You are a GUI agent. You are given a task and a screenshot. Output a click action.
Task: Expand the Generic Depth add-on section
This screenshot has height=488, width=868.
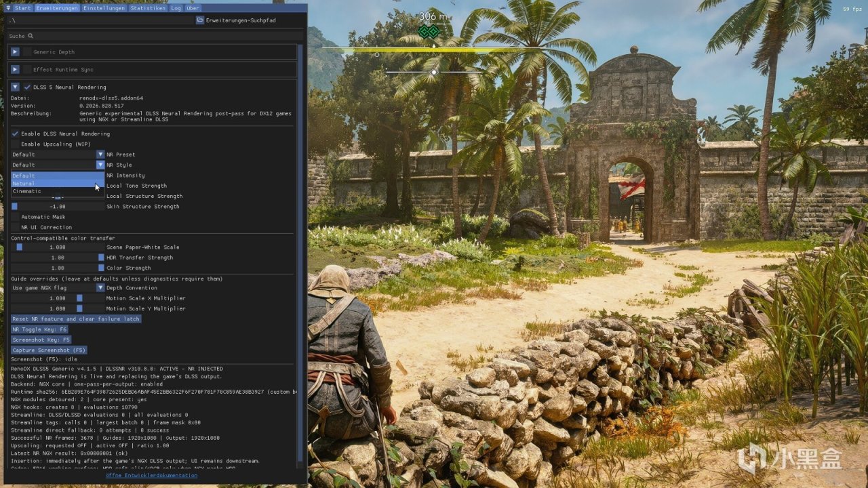15,52
